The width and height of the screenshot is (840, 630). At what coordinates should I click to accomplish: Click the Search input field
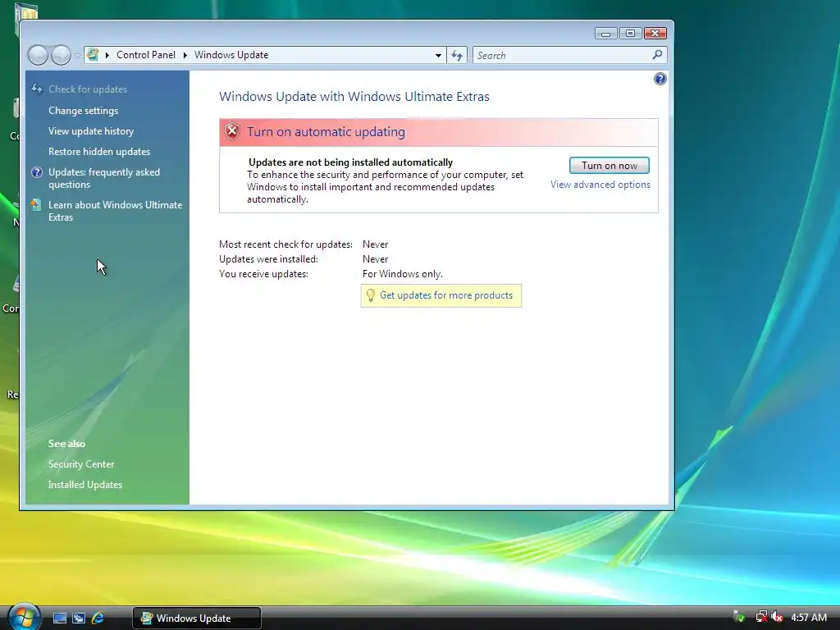pyautogui.click(x=563, y=55)
